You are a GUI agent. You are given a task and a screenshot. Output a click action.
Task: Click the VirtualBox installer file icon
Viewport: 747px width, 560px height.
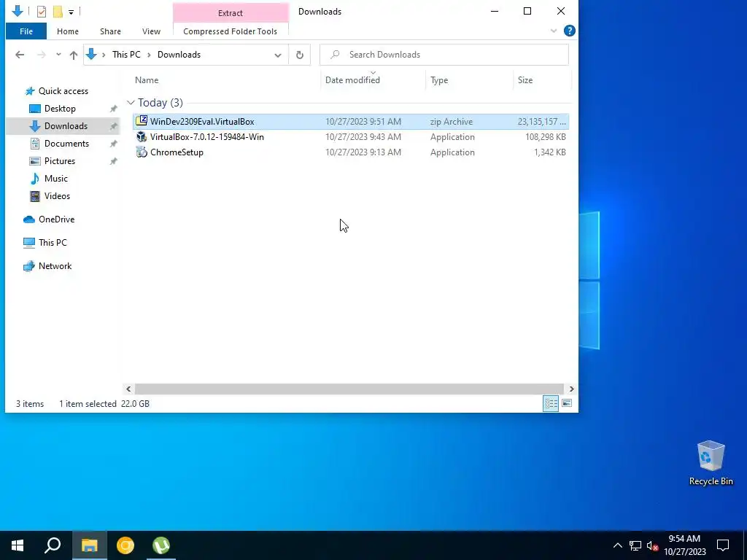coord(142,136)
